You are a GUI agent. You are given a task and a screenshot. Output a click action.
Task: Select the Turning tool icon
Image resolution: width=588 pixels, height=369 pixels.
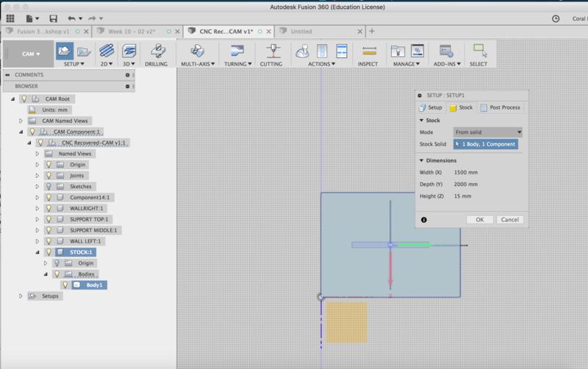(237, 51)
